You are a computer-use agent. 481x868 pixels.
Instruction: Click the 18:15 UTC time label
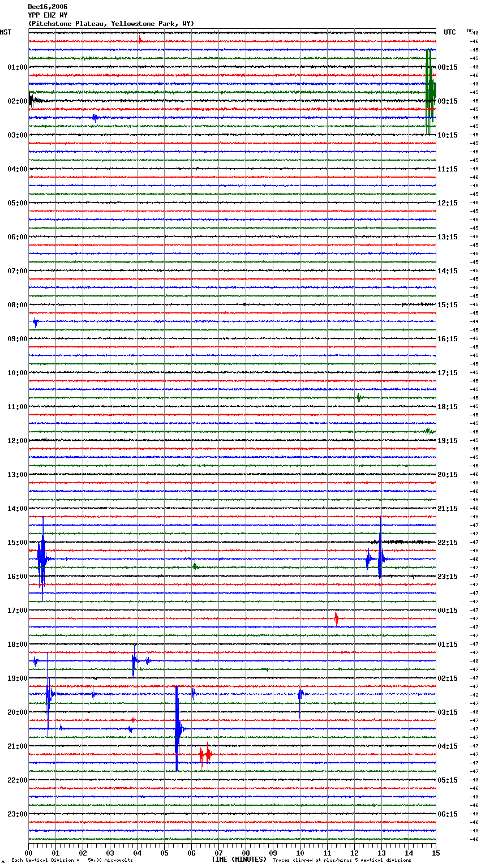coord(448,407)
